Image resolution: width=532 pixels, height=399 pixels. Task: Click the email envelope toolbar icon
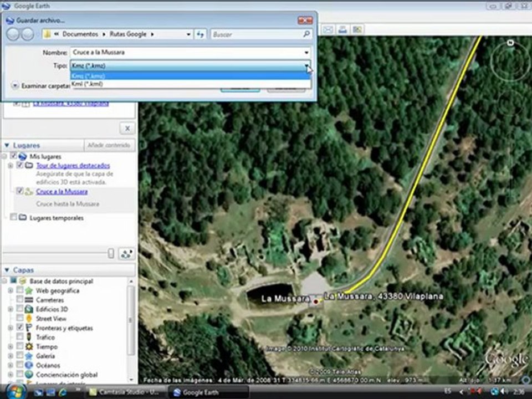[x=328, y=29]
